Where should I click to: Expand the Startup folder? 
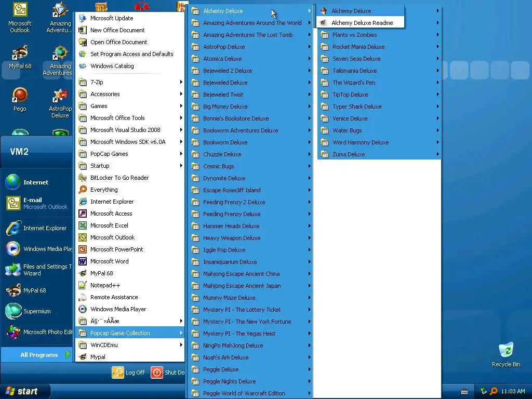pos(129,166)
